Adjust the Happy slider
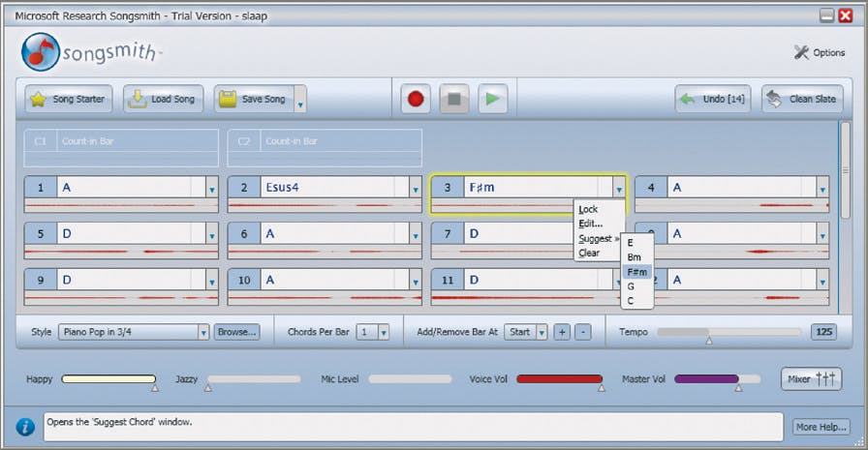The height and width of the screenshot is (450, 868). [x=109, y=379]
